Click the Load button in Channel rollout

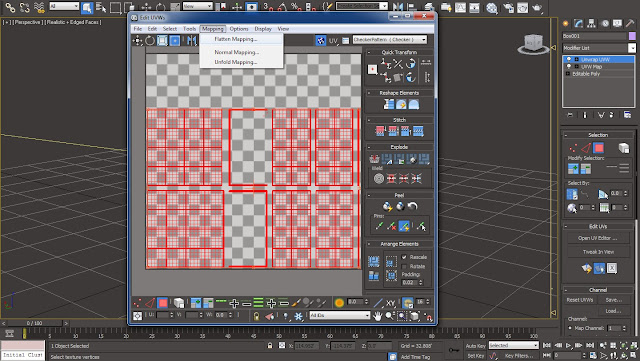point(613,311)
